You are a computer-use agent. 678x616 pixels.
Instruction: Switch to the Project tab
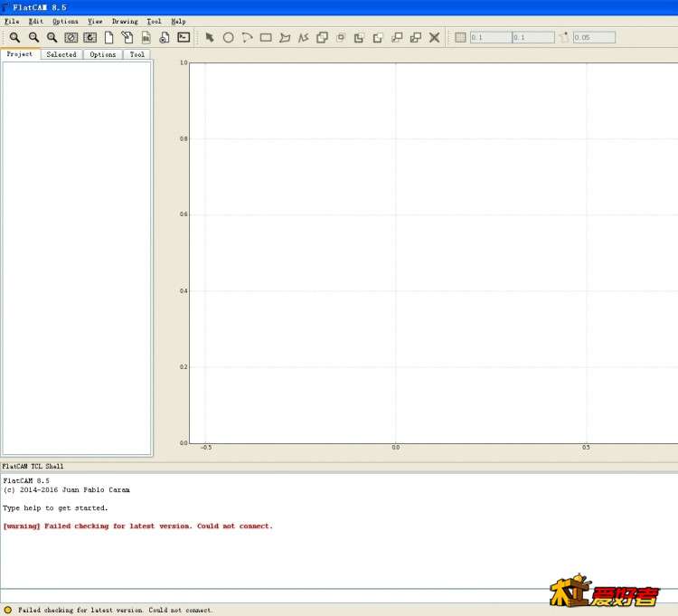coord(20,54)
